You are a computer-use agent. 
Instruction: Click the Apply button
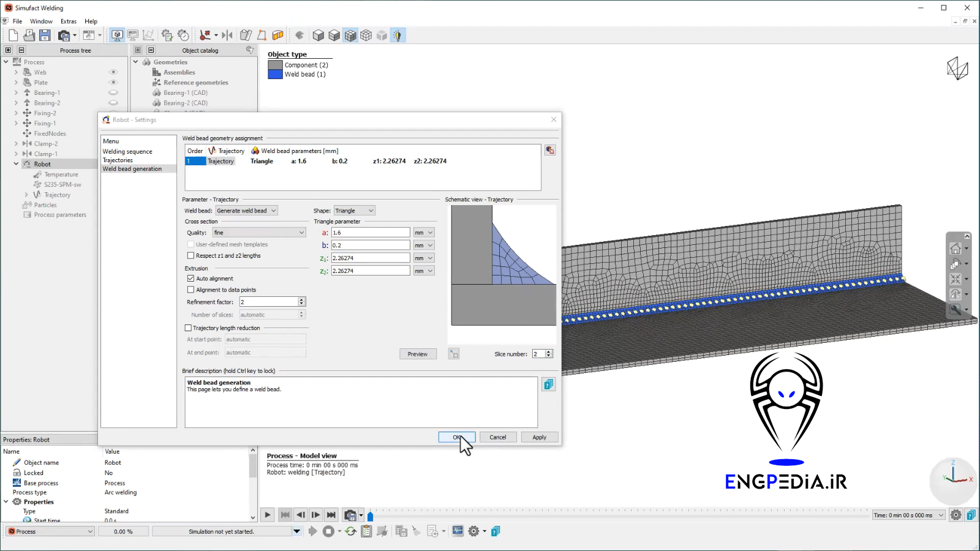point(540,437)
